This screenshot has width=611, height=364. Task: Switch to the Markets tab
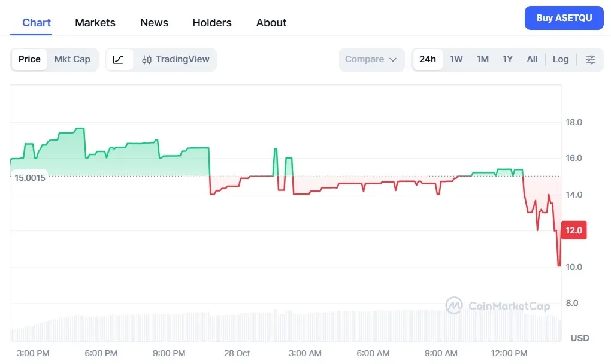click(95, 22)
